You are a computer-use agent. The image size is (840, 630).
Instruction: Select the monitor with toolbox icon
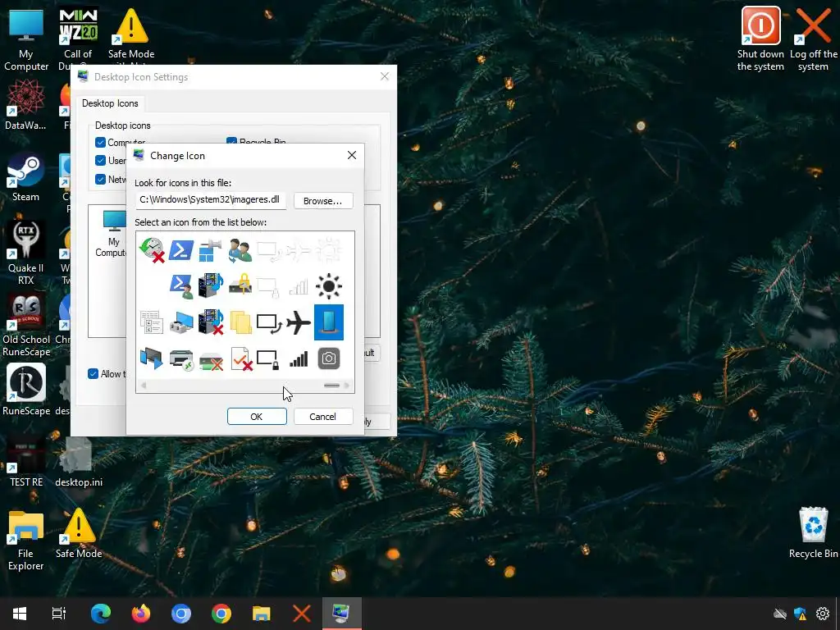[181, 322]
